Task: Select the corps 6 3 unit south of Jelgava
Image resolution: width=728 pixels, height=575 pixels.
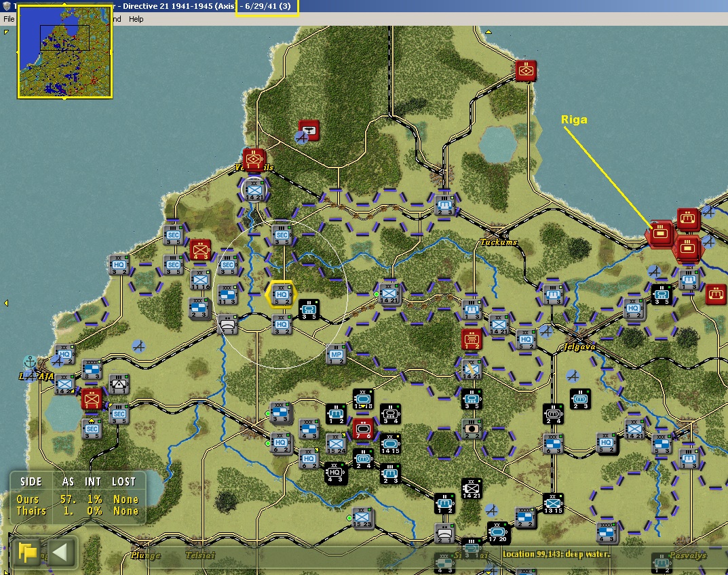Action: tap(553, 443)
